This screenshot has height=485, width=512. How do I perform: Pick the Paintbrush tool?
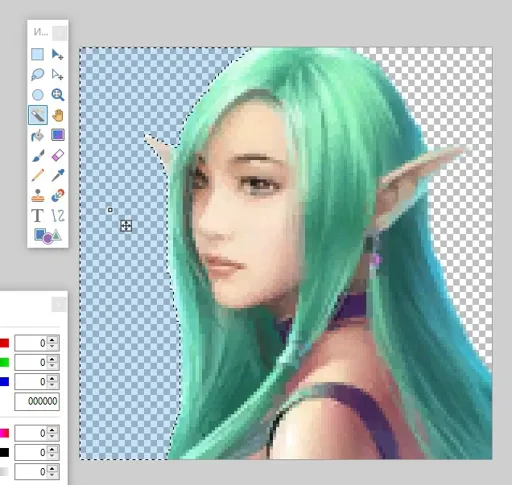(37, 155)
